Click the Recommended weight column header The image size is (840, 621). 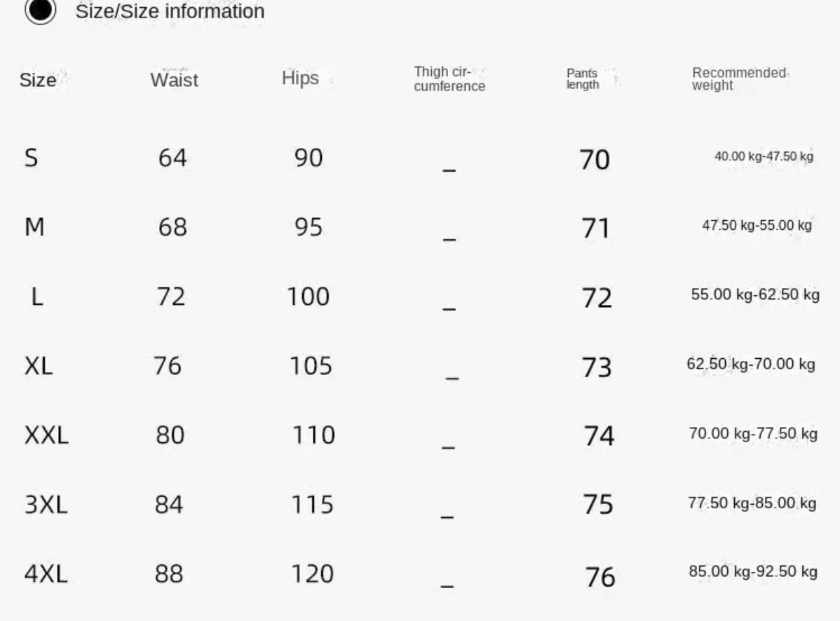click(x=738, y=79)
